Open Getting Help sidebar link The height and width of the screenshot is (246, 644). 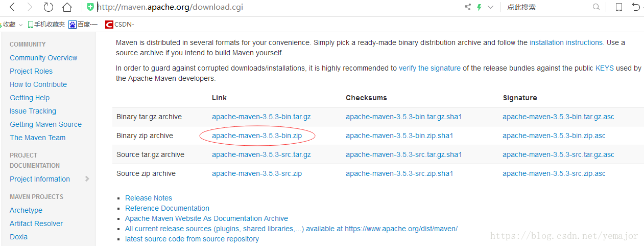(30, 98)
